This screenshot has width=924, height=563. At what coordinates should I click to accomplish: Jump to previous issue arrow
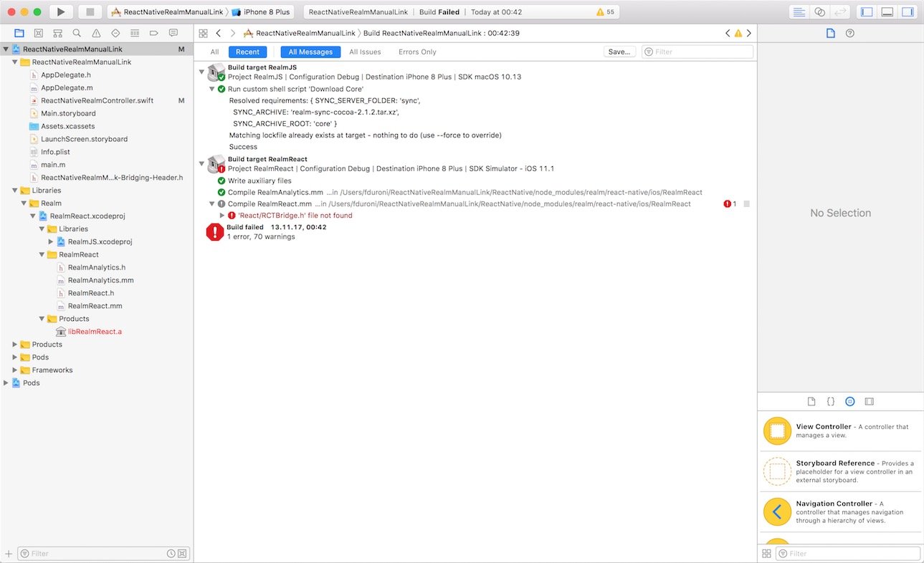(728, 33)
